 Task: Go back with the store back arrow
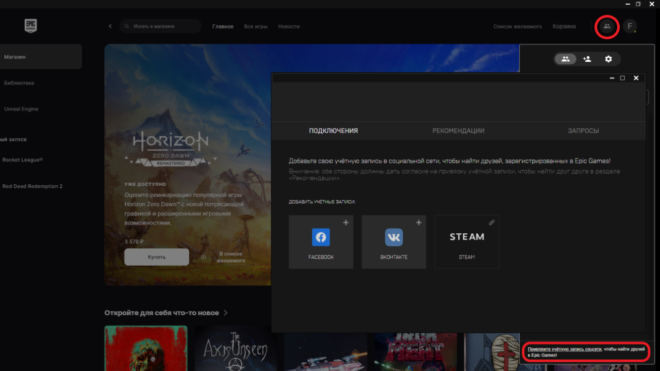[110, 26]
